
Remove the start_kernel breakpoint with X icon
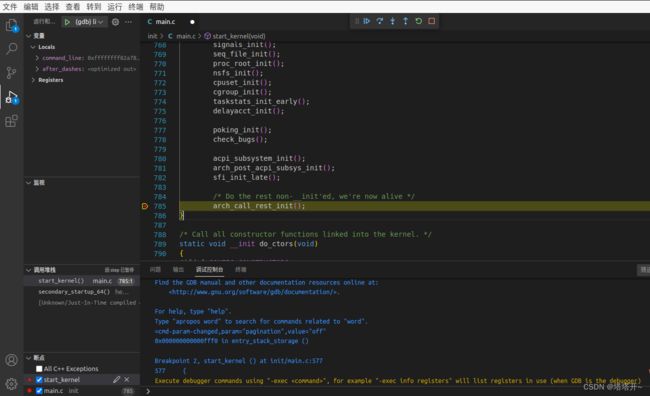(x=127, y=379)
